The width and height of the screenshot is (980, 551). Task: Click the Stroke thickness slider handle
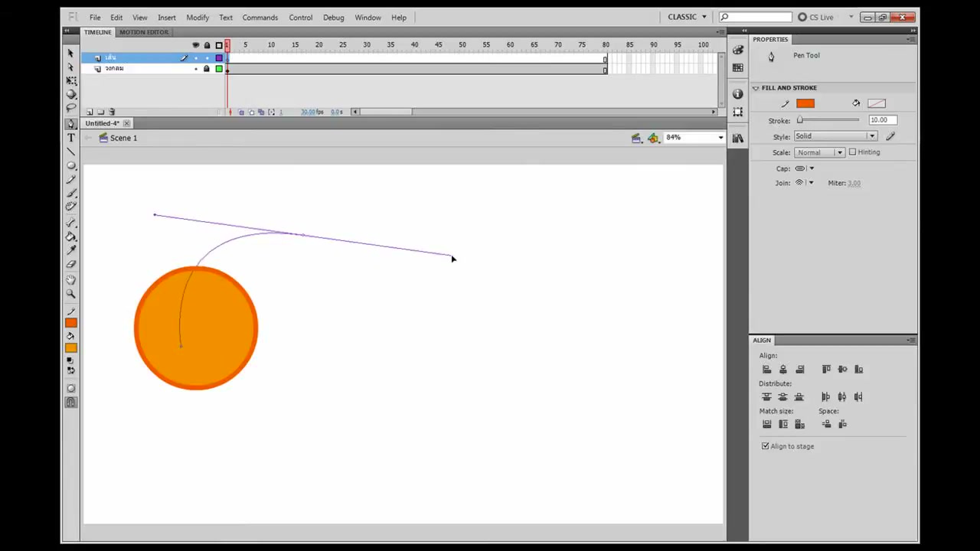[800, 120]
